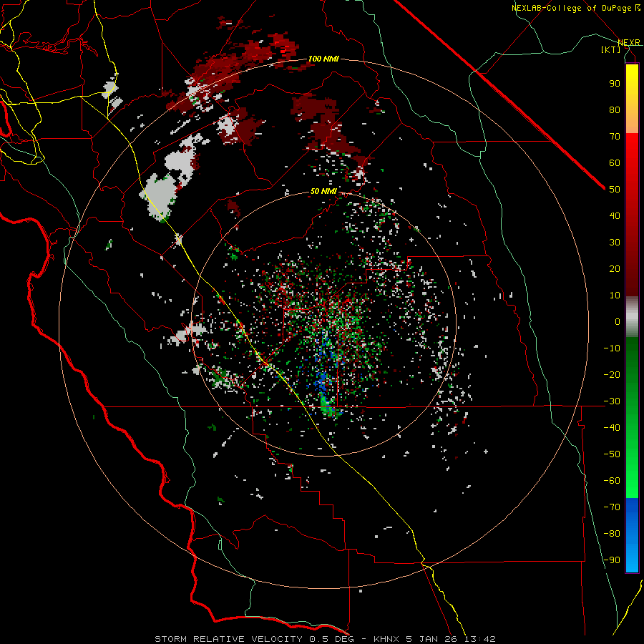Click the -90 value on the velocity scale

point(612,560)
